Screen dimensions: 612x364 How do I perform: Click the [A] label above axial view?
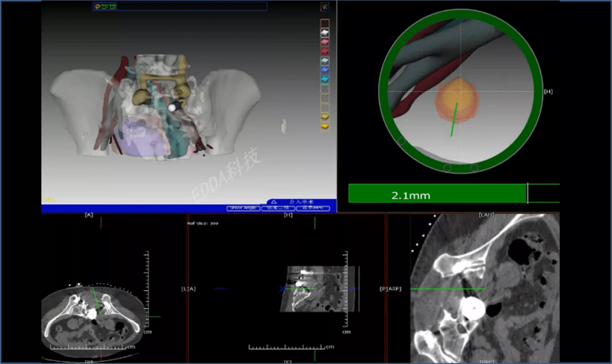(89, 215)
